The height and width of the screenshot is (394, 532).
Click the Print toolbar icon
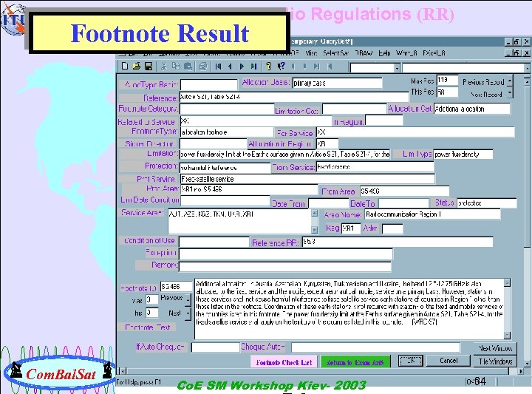[x=203, y=67]
